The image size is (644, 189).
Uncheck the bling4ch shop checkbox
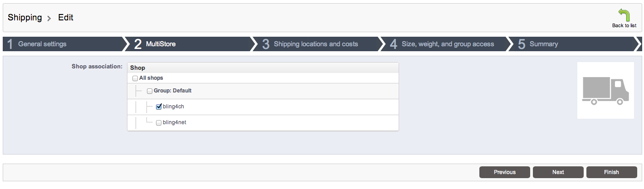click(x=159, y=107)
